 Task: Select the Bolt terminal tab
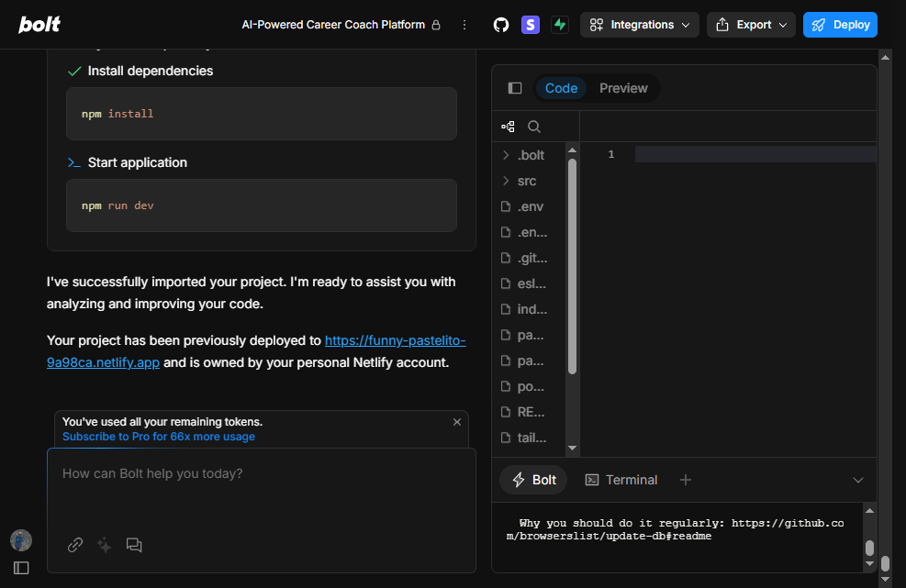click(x=534, y=480)
